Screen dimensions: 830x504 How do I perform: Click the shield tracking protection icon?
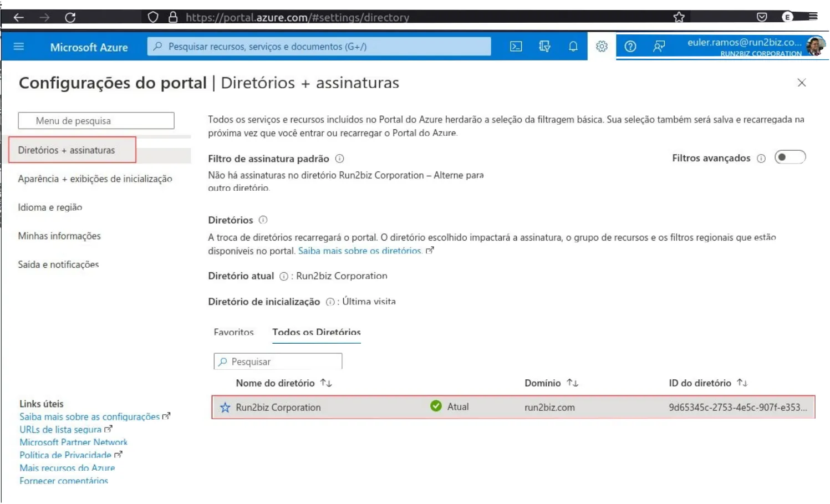click(153, 17)
